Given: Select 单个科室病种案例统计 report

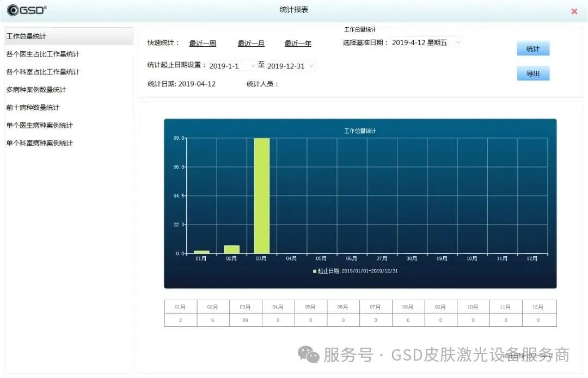Looking at the screenshot, I should [41, 142].
